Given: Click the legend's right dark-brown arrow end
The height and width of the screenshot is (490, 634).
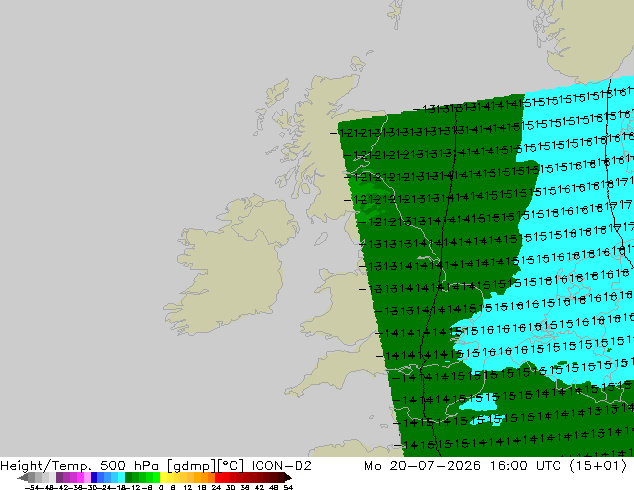Looking at the screenshot, I should [288, 477].
